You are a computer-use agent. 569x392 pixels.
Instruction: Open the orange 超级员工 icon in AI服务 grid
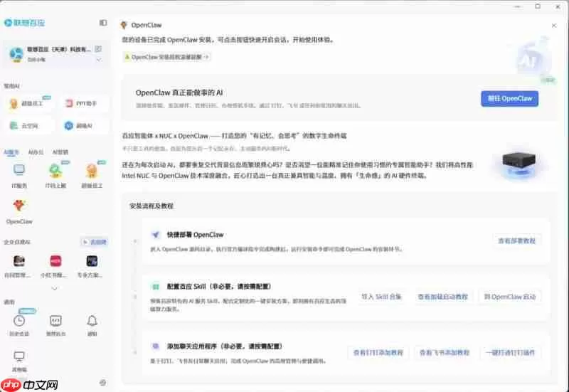(x=92, y=170)
